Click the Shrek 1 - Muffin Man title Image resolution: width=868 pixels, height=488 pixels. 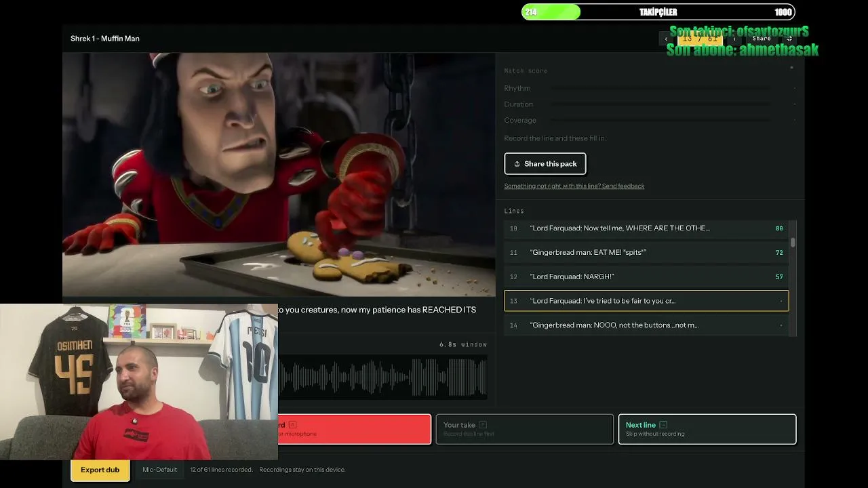coord(105,39)
